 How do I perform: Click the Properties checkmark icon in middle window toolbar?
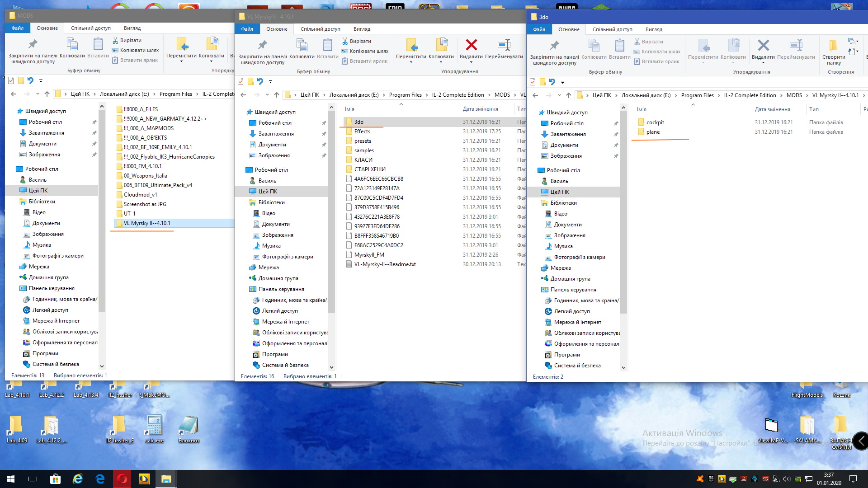[241, 81]
